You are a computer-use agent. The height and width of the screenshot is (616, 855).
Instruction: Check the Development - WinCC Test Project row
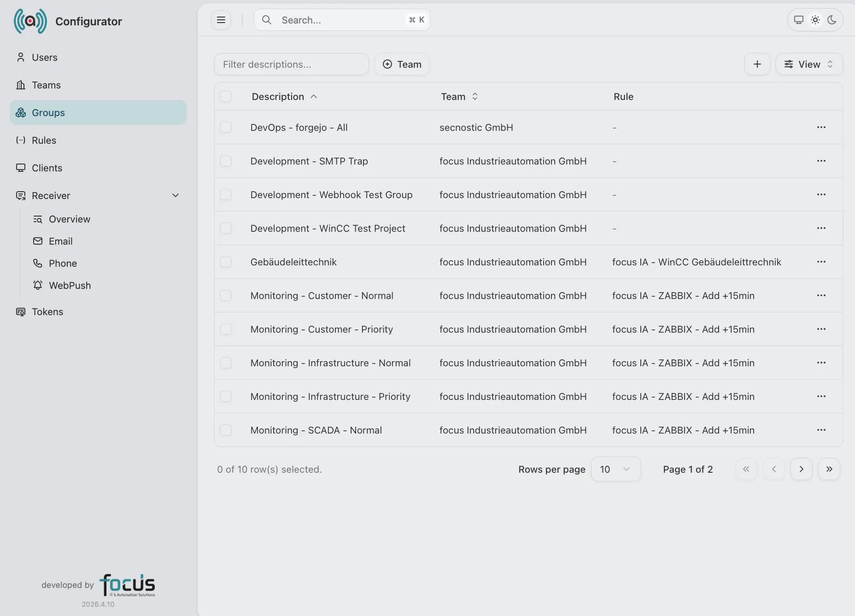click(x=226, y=228)
